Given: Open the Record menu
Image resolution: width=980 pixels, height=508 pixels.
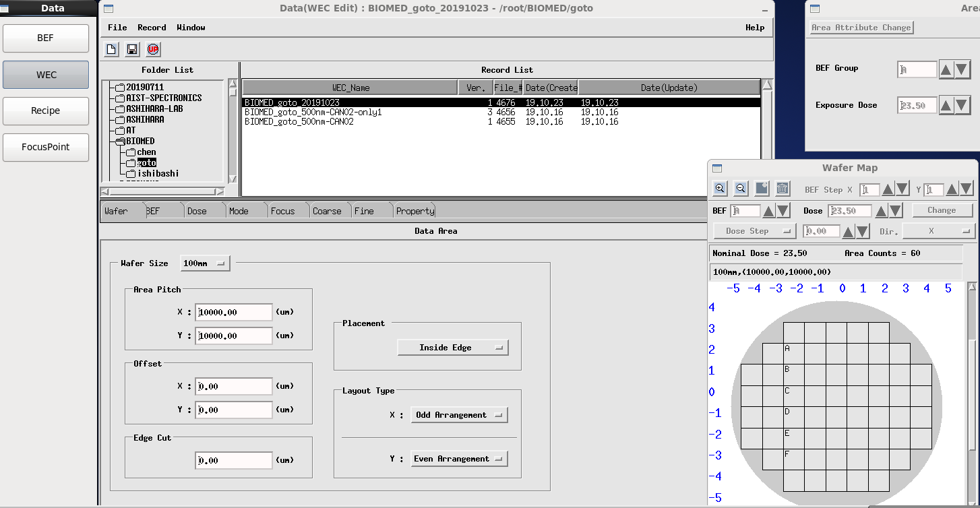Looking at the screenshot, I should 152,28.
